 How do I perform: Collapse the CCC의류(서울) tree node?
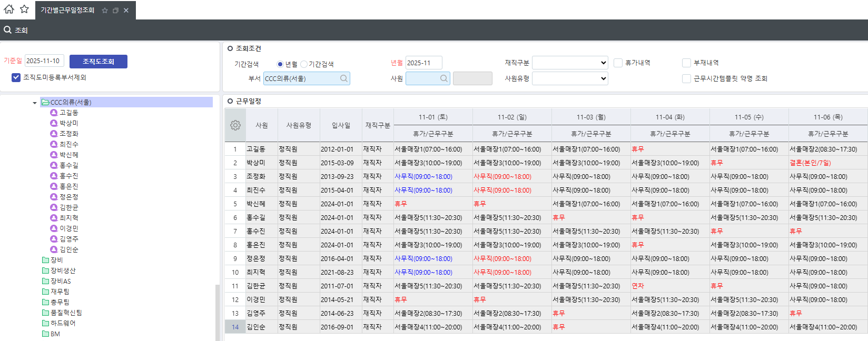pos(35,103)
